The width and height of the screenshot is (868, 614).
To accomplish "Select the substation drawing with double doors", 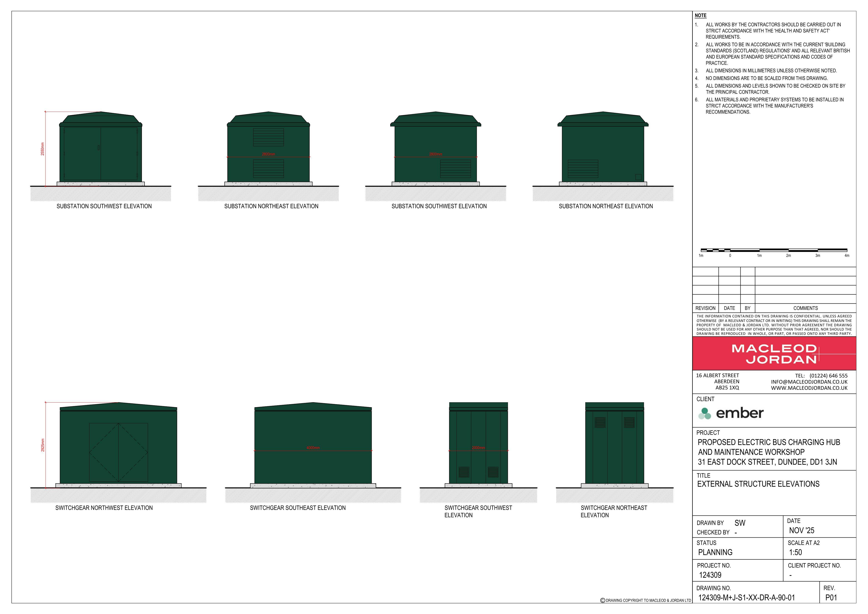I will click(101, 147).
